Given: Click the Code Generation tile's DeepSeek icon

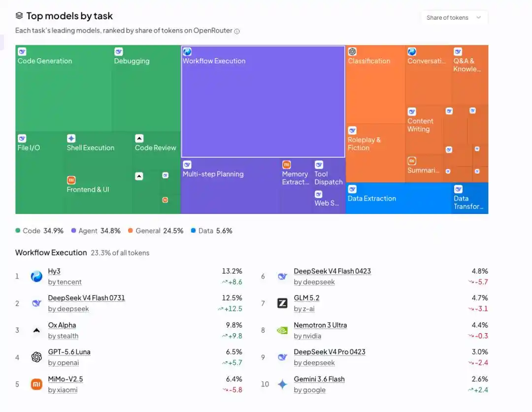Looking at the screenshot, I should tap(22, 52).
